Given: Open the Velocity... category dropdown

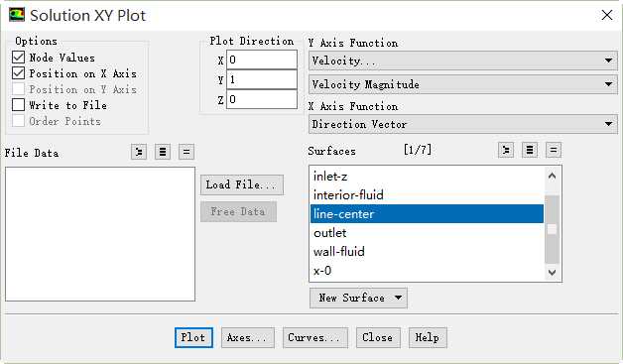Looking at the screenshot, I should 463,61.
